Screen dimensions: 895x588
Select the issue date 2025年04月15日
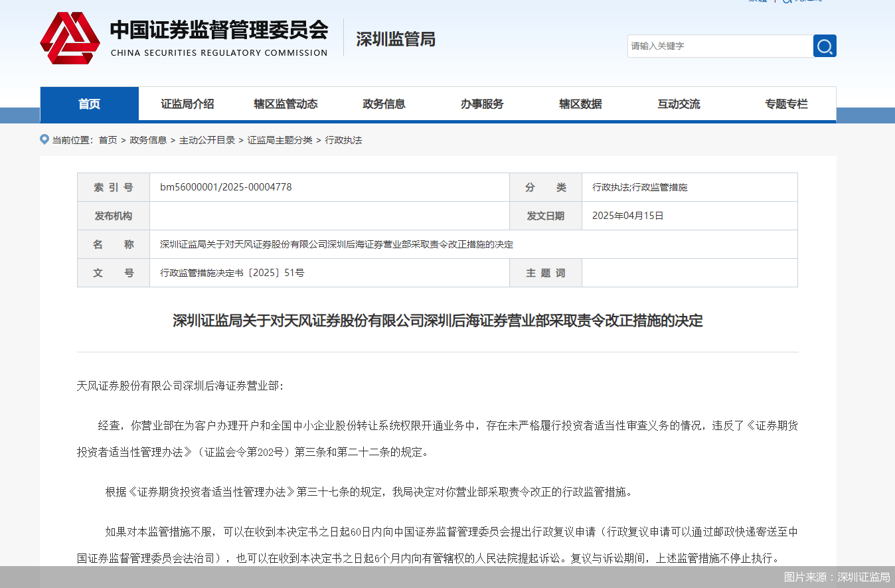coord(627,216)
